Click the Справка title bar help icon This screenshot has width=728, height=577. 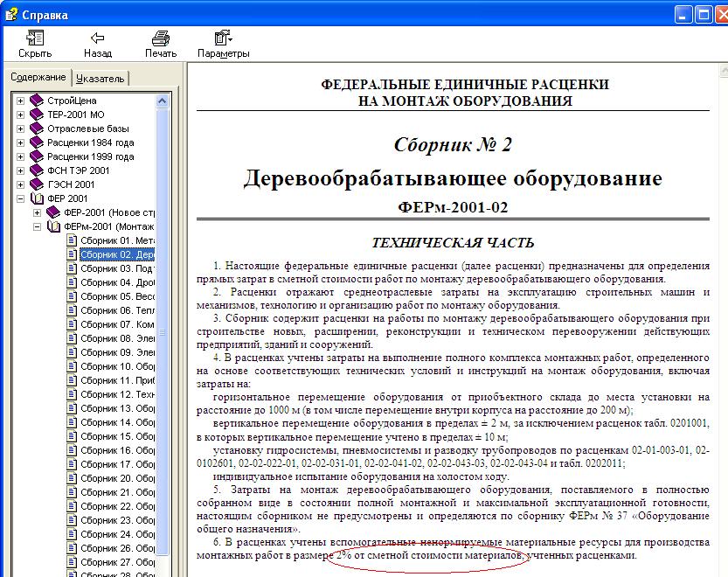(10, 14)
